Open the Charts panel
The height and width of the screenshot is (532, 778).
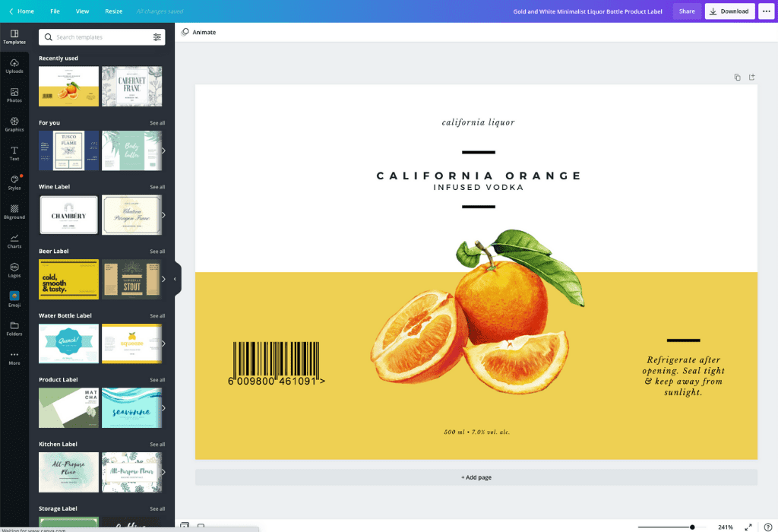(x=14, y=241)
